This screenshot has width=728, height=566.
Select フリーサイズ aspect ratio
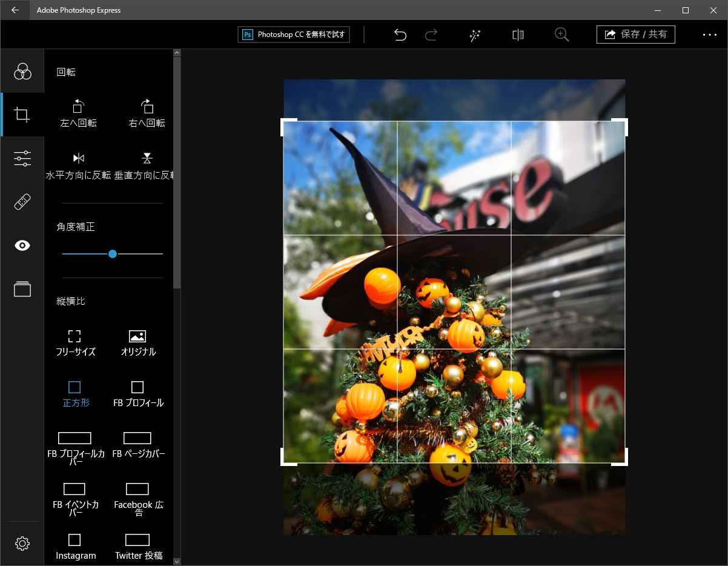(x=75, y=343)
